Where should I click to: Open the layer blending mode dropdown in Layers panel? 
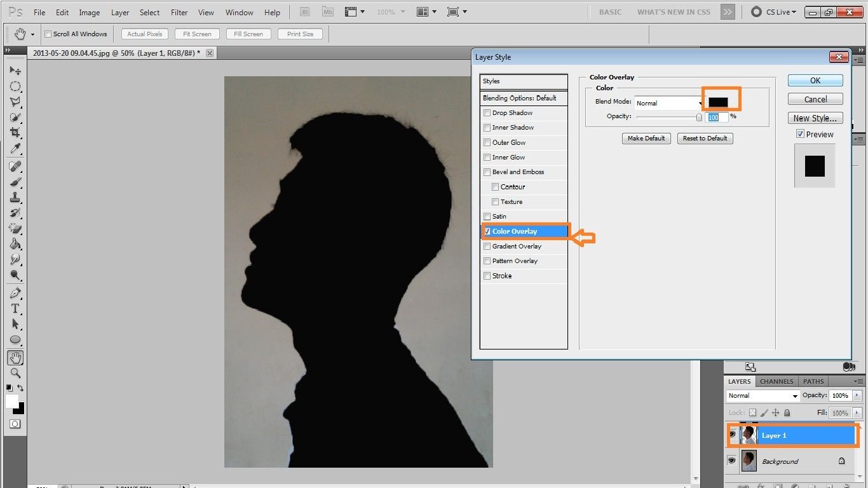[763, 396]
